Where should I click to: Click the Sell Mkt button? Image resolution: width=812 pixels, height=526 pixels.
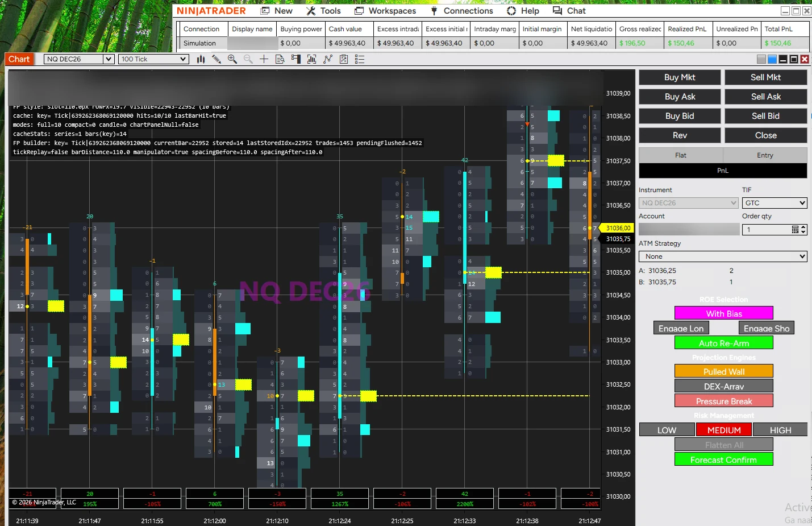point(766,77)
